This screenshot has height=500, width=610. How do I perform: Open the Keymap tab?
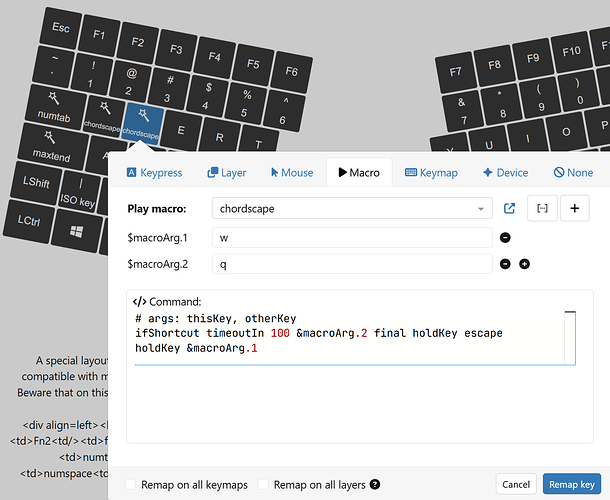(x=431, y=172)
